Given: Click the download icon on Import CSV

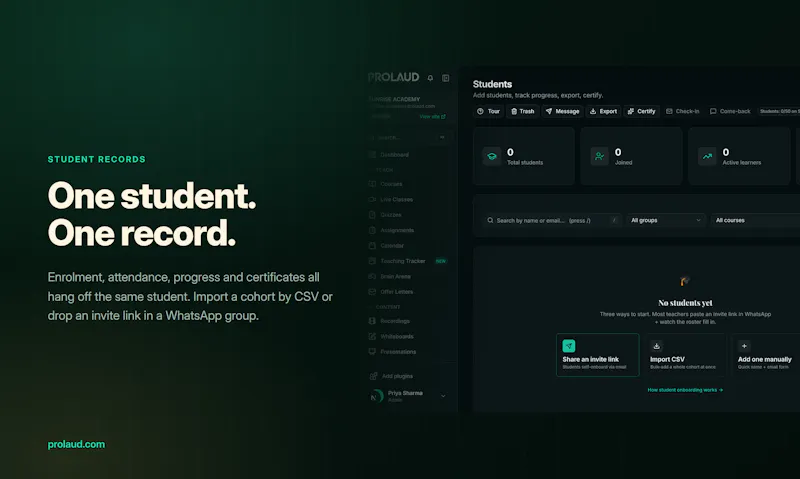Looking at the screenshot, I should click(x=657, y=346).
